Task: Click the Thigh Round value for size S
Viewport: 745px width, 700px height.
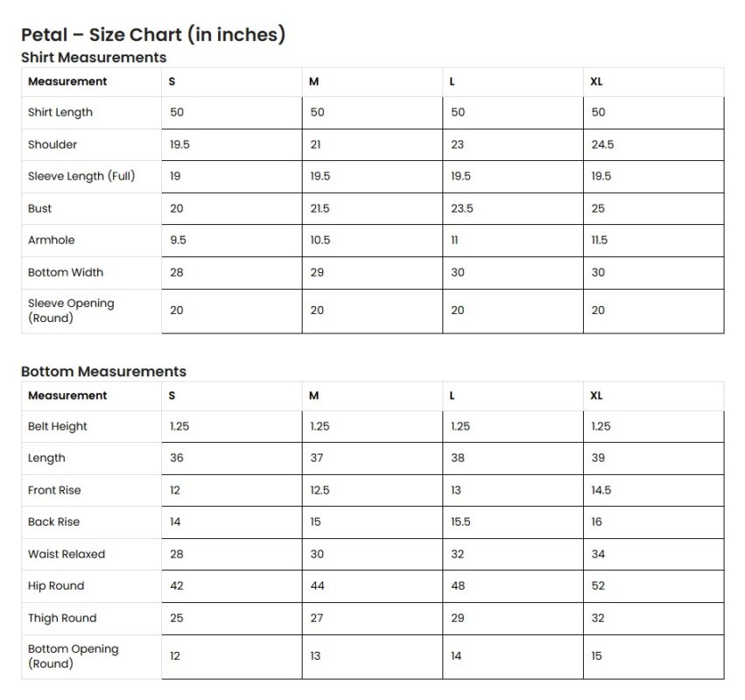Action: pos(177,618)
